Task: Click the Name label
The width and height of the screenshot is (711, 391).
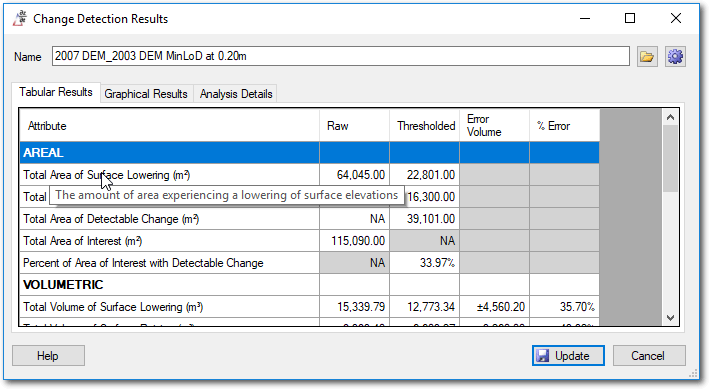Action: tap(28, 57)
